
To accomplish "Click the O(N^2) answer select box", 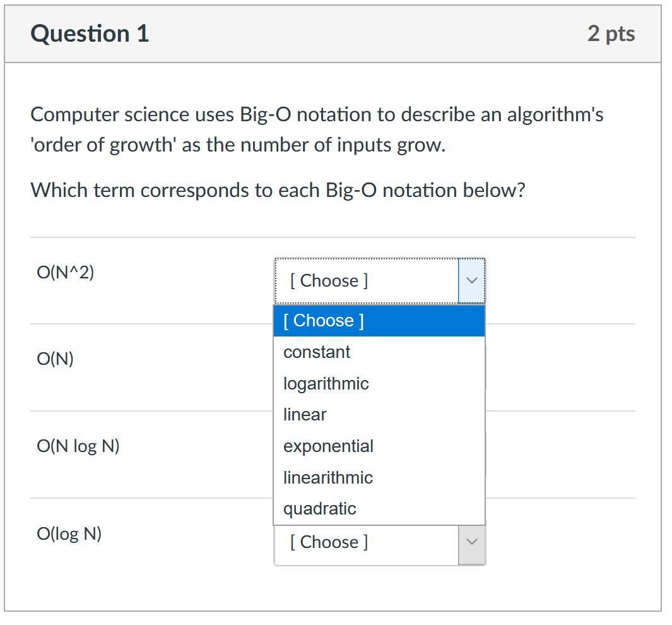I will tap(380, 281).
